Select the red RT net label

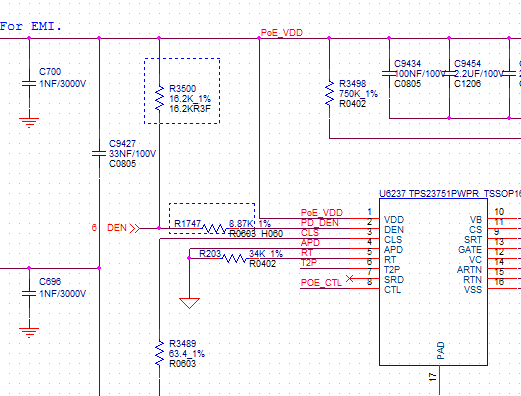tap(307, 253)
